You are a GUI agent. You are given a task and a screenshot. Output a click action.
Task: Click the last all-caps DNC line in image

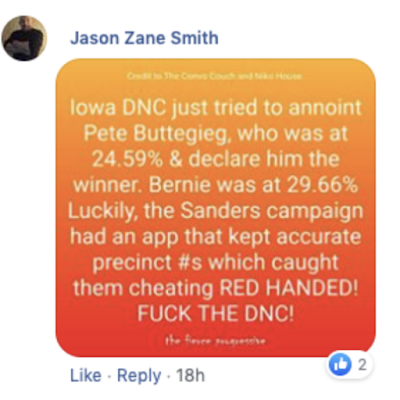pos(215,313)
